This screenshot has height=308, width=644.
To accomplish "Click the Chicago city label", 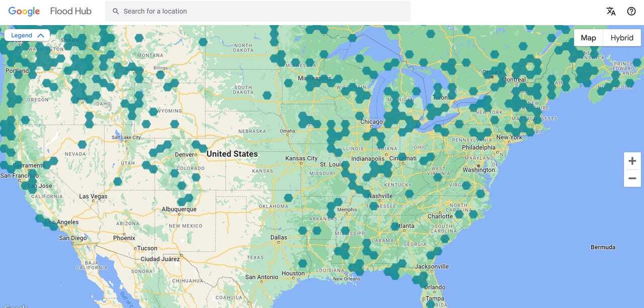I will click(371, 122).
